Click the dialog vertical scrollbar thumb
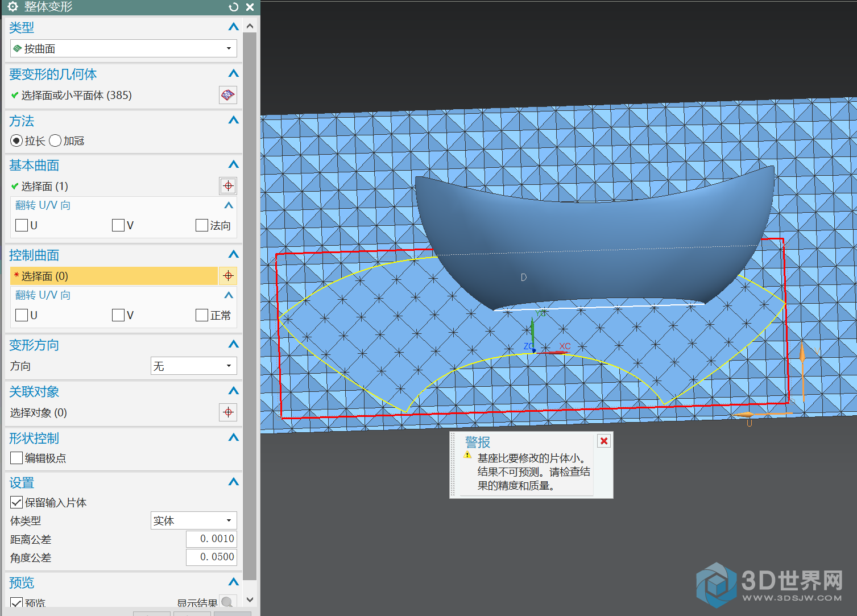The height and width of the screenshot is (616, 857). point(250,306)
